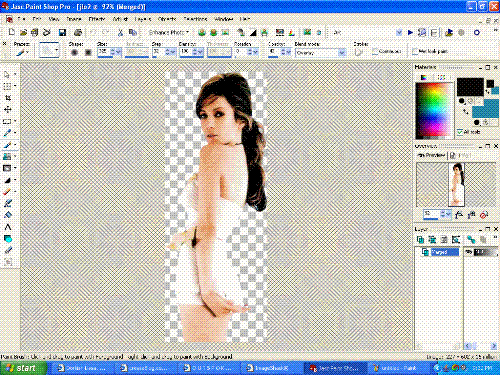Click the Run Script play icon
The height and width of the screenshot is (375, 500).
tap(410, 32)
